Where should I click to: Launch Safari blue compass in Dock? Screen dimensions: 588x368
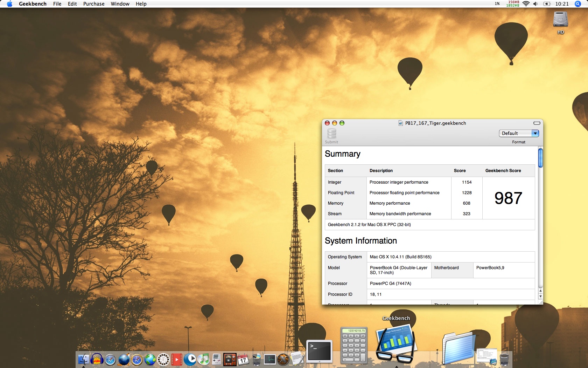click(x=110, y=360)
